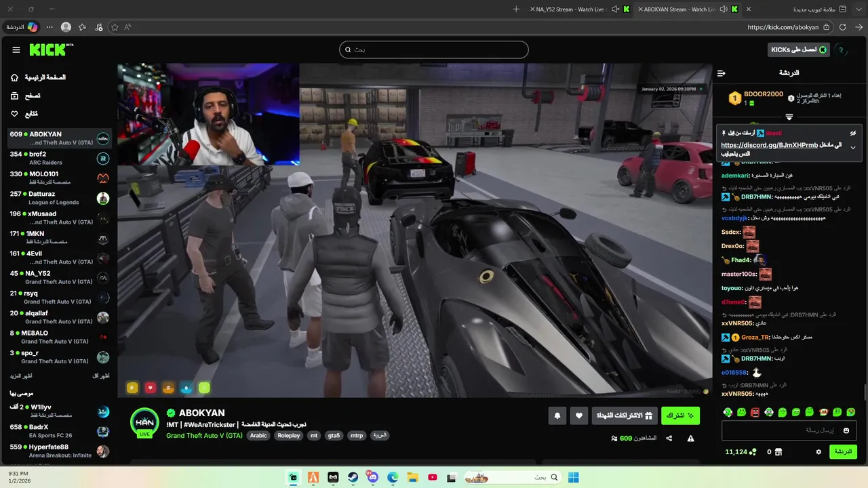The height and width of the screenshot is (488, 868).
Task: Open Datturaz channel in sidebar list
Action: tap(59, 198)
